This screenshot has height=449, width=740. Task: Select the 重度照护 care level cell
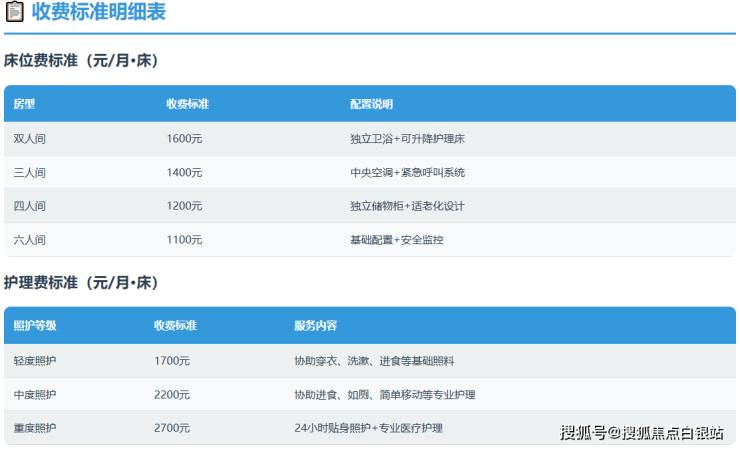tap(35, 428)
